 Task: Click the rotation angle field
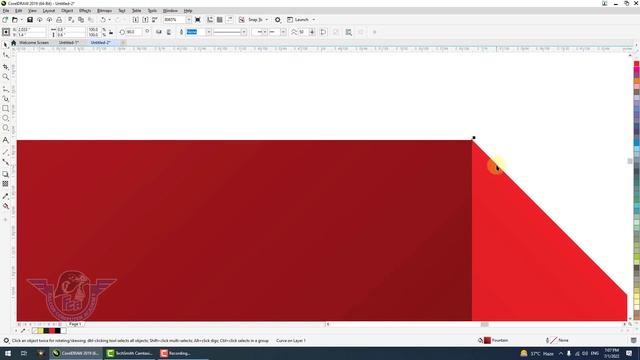pos(134,32)
